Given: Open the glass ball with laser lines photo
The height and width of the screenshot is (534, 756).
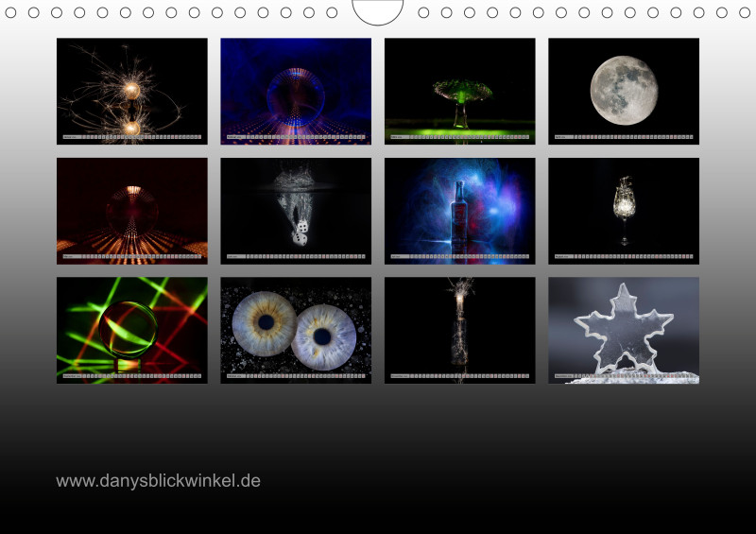Looking at the screenshot, I should [x=131, y=326].
